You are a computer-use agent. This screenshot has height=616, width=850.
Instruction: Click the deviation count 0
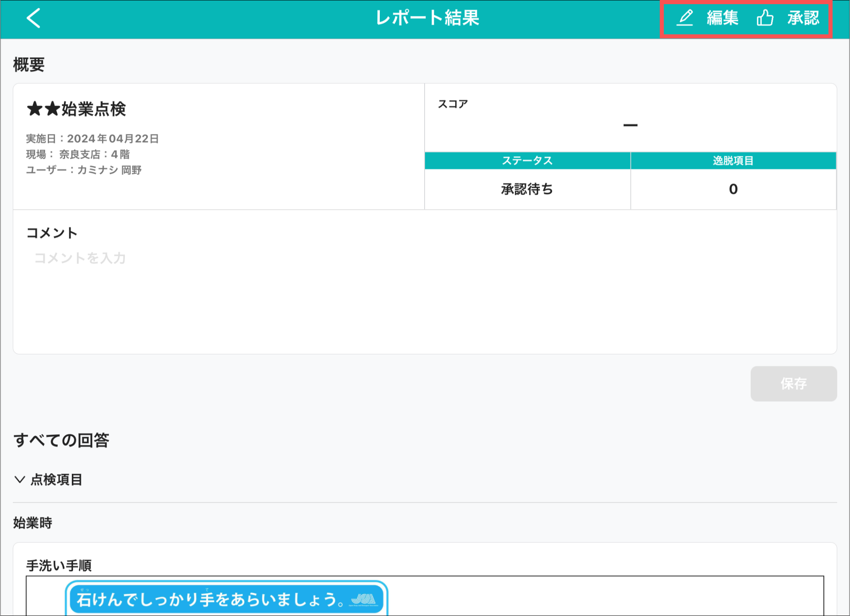click(x=733, y=189)
